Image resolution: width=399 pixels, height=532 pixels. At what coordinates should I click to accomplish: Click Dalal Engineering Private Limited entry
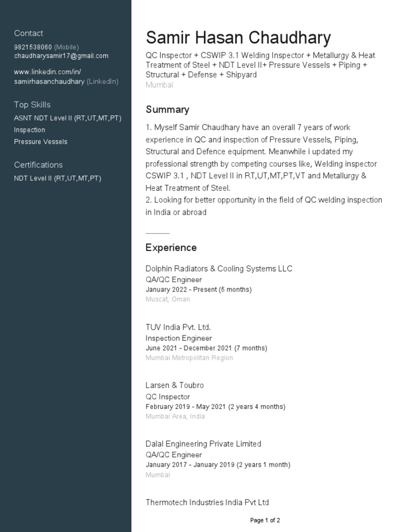[203, 444]
